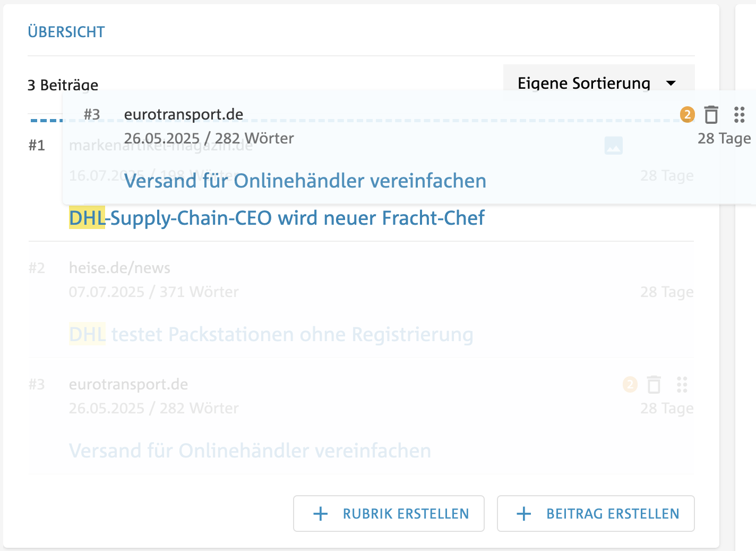Click the 07.07.2025 / 371 Wörter text

(154, 292)
